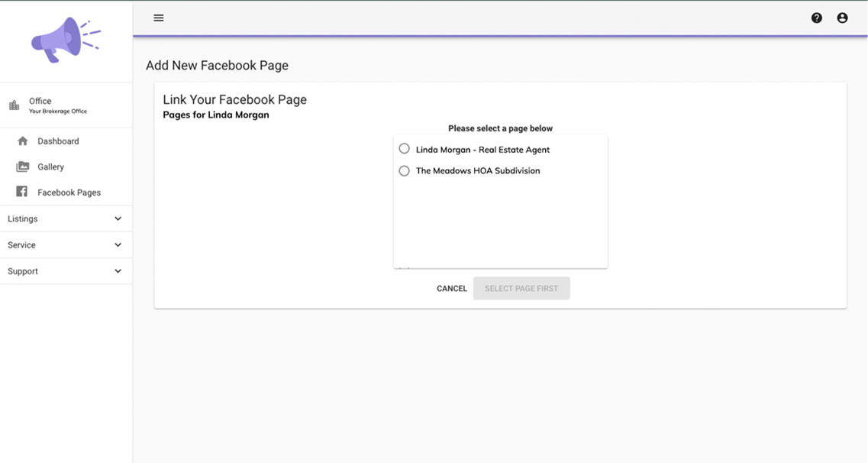
Task: Click the Facebook logo icon in sidebar
Action: click(x=22, y=192)
